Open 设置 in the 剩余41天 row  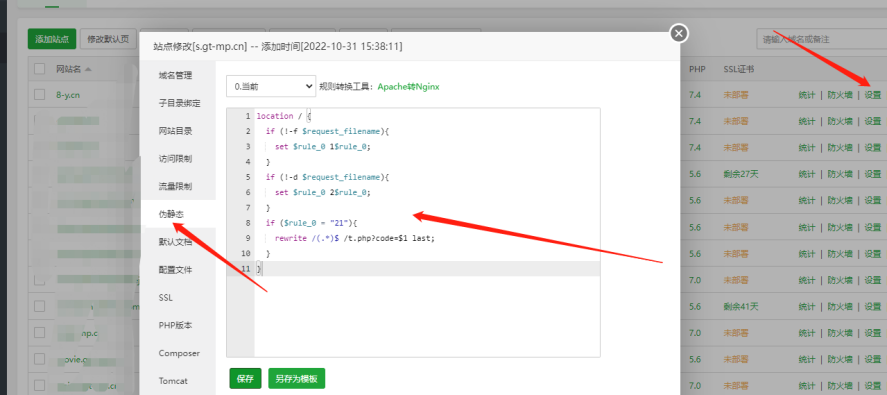coord(873,306)
